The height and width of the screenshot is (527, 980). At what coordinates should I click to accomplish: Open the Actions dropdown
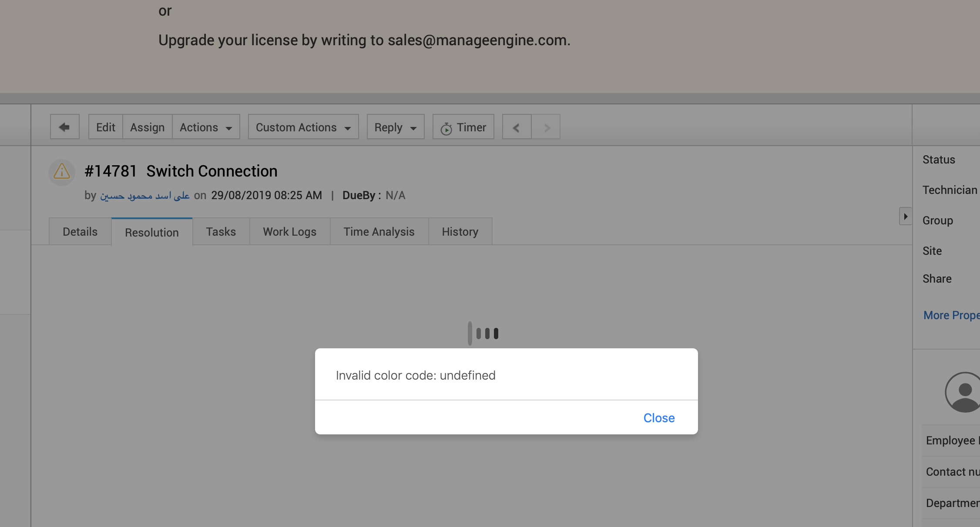coord(206,127)
